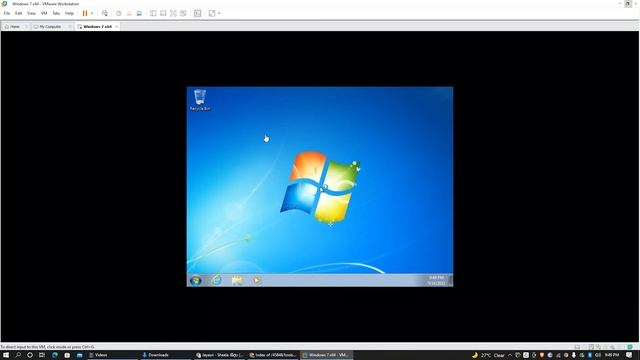Open the View menu
640x360 pixels.
pyautogui.click(x=31, y=13)
